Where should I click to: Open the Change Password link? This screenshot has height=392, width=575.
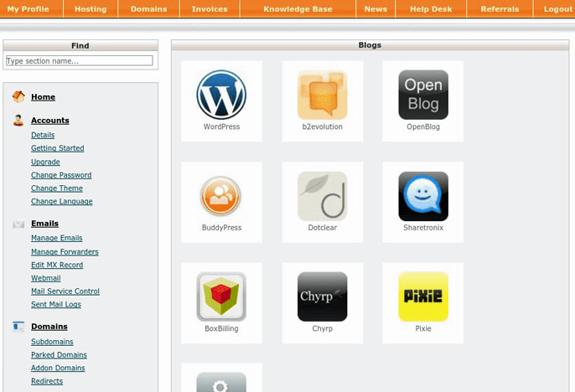point(61,175)
